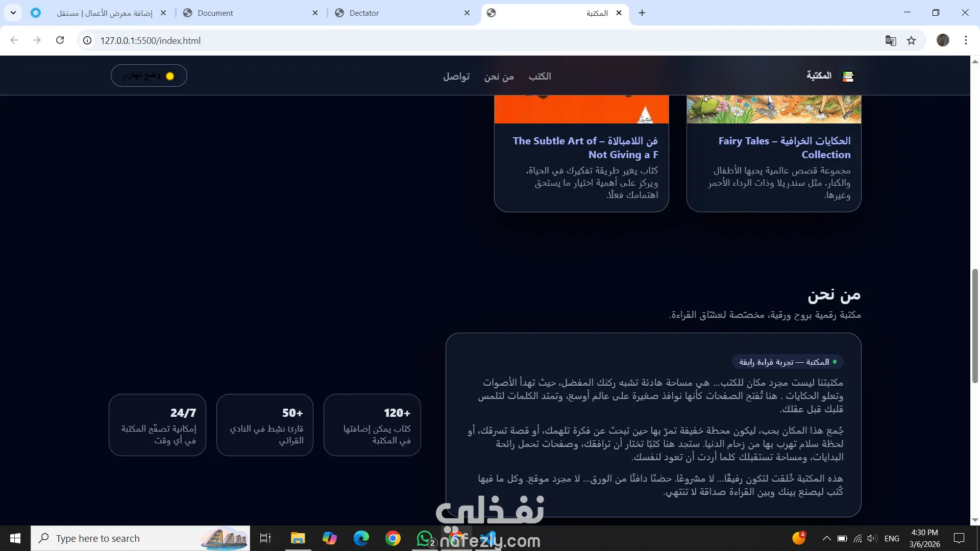980x551 pixels.
Task: Close the Document tab
Action: tap(315, 13)
